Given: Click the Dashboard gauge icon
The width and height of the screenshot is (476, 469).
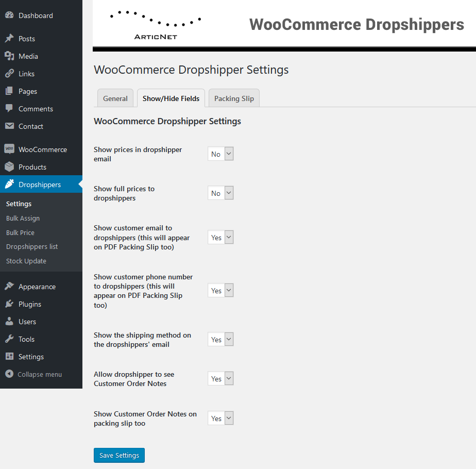Looking at the screenshot, I should point(9,15).
